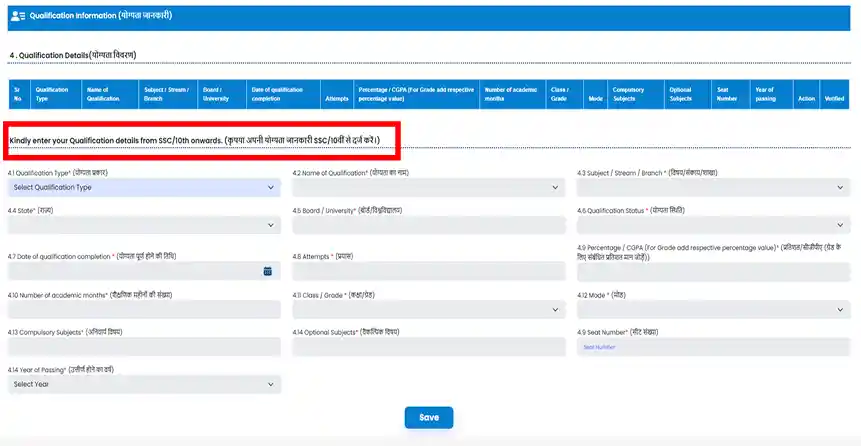Click the Optional Subjects text field
The image size is (861, 446).
[428, 347]
